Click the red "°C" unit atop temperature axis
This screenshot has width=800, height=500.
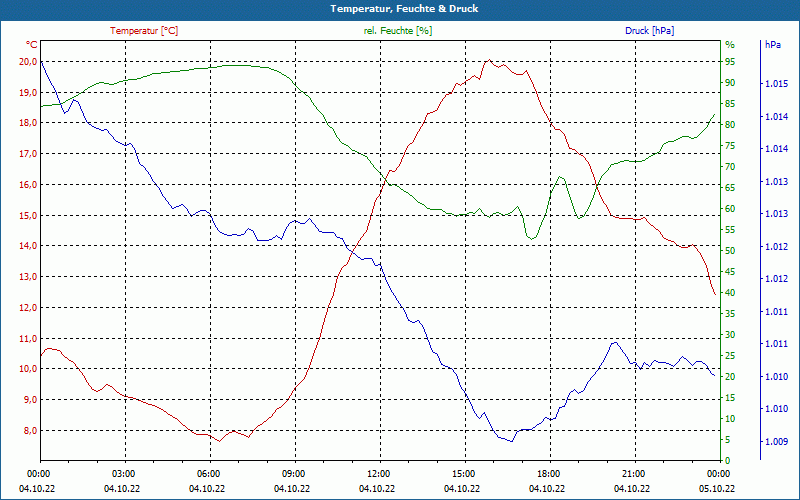coord(32,45)
